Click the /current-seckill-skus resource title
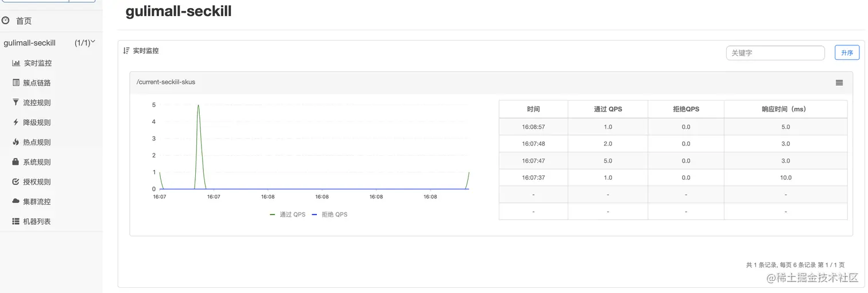 click(x=166, y=82)
